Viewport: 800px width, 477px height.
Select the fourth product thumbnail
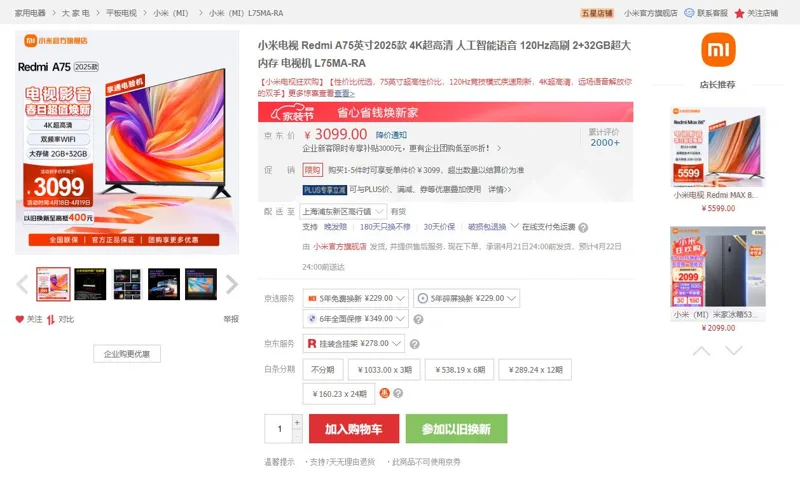[x=164, y=284]
